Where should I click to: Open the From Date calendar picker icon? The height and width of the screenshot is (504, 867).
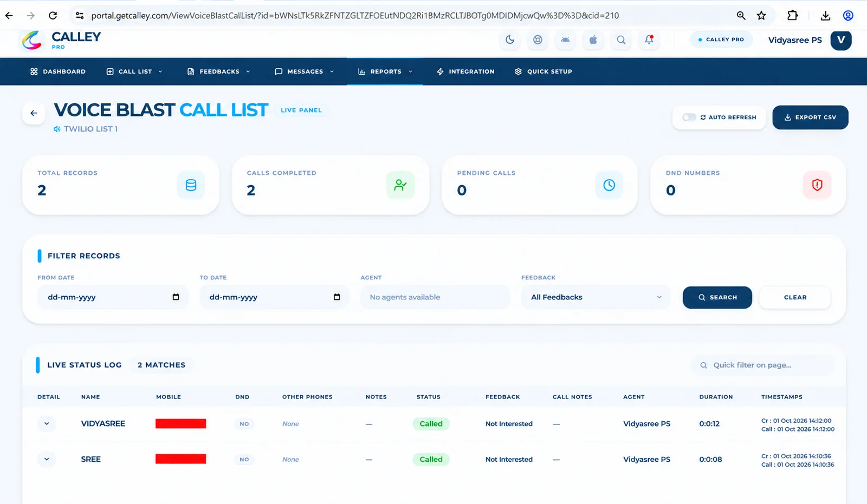(176, 297)
